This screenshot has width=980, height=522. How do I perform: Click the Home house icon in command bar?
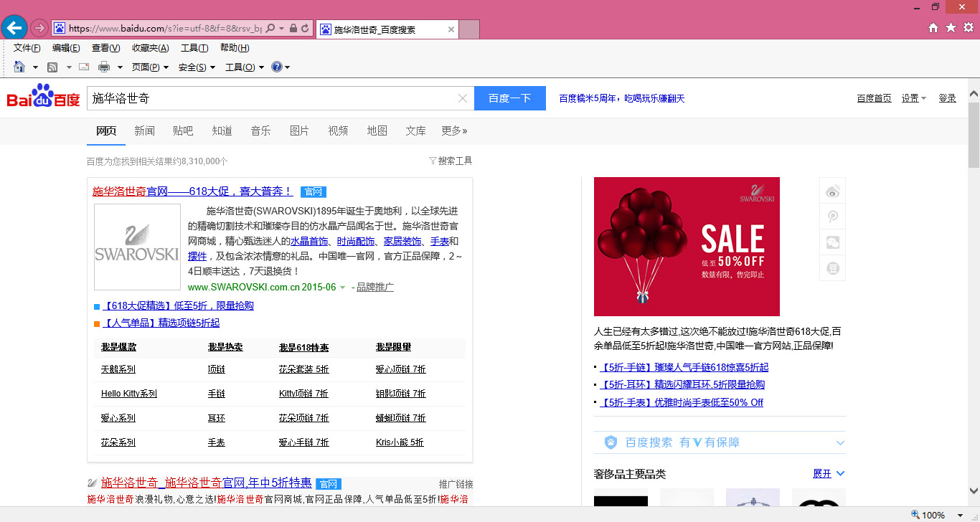pyautogui.click(x=19, y=67)
